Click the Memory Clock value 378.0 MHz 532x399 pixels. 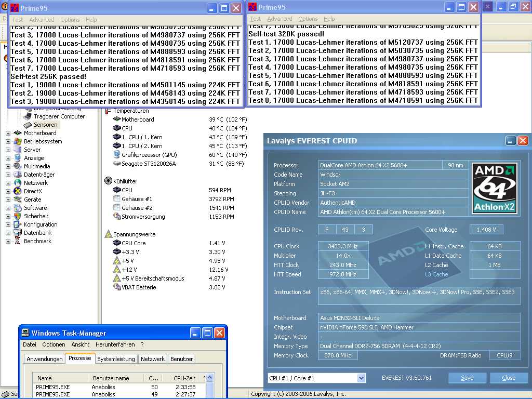click(338, 355)
